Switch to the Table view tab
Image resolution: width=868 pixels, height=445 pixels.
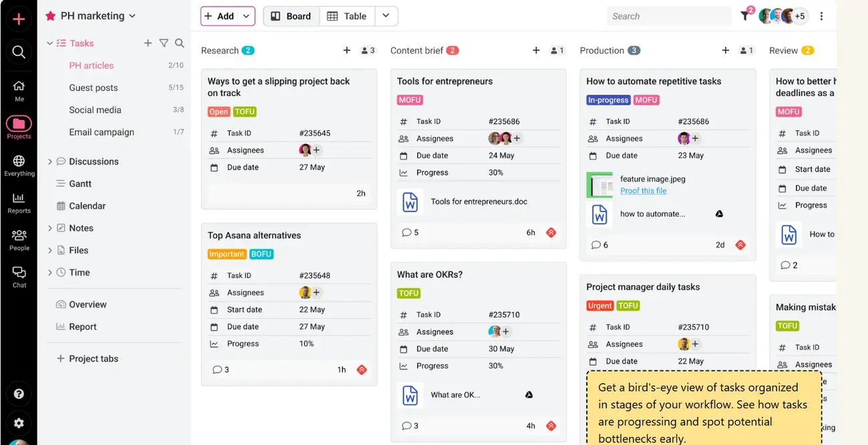pos(347,16)
